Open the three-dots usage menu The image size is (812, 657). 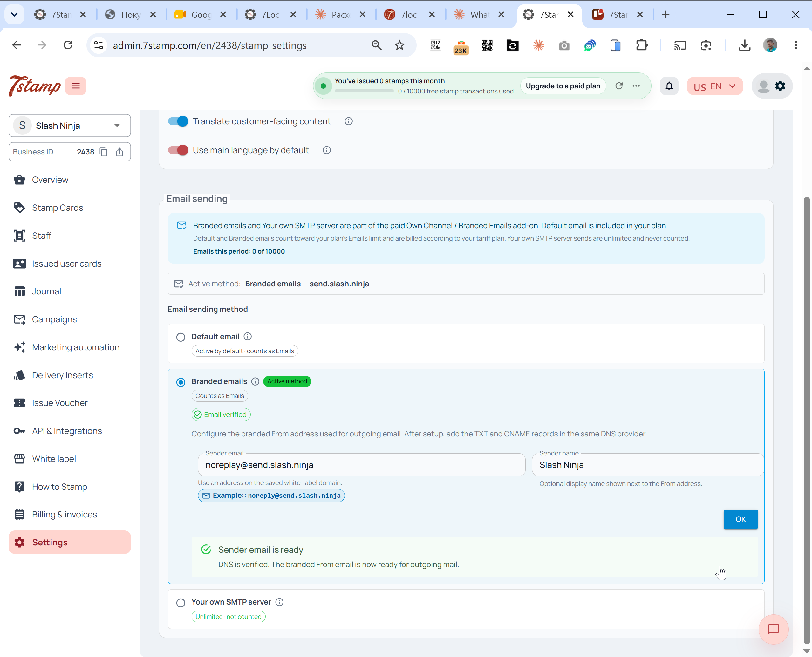(x=637, y=86)
